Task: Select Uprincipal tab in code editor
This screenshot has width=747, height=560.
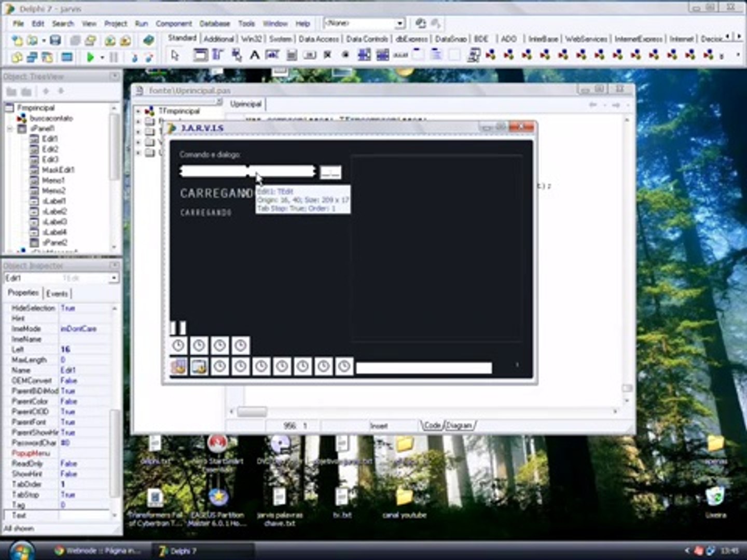Action: tap(246, 104)
